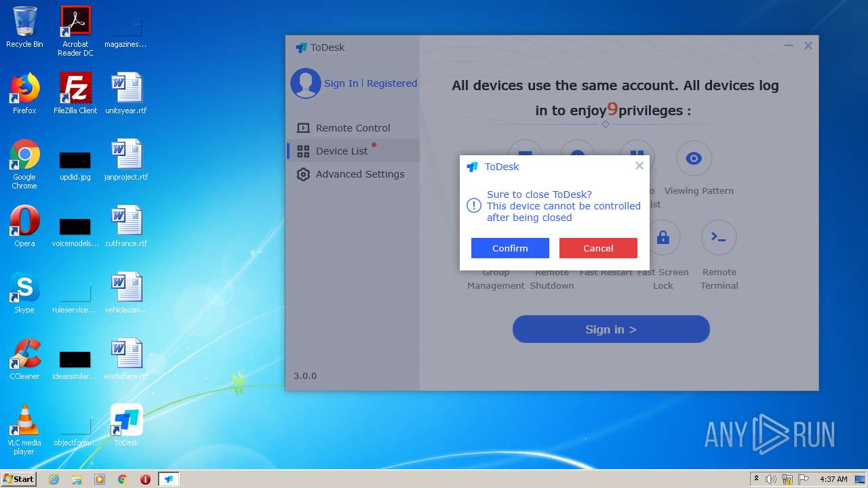Open VLC media player desktop shortcut
The height and width of the screenshot is (488, 868).
coord(24,430)
